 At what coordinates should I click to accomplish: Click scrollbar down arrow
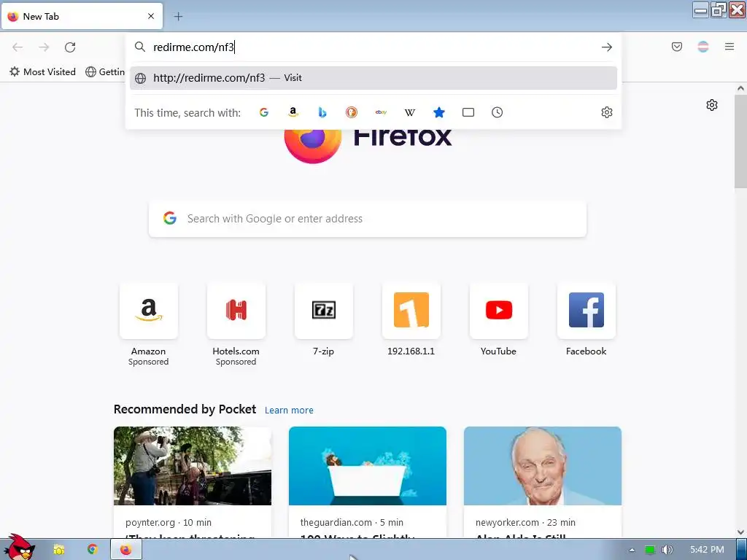click(x=740, y=532)
